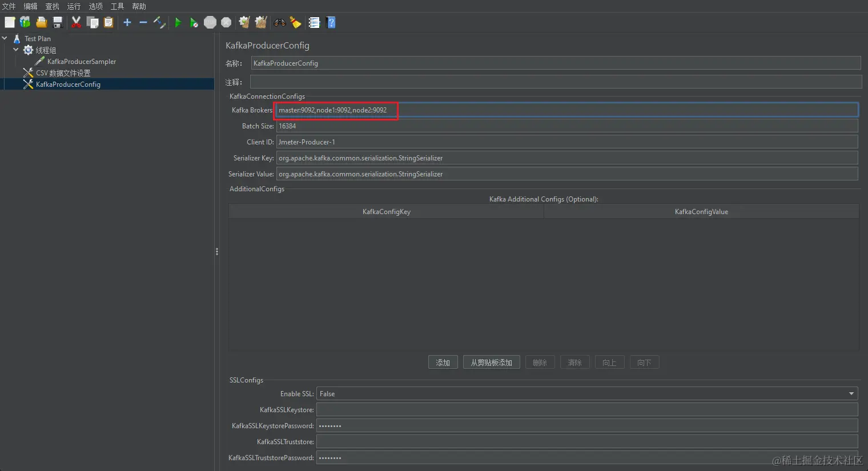Open the 工具 menu
868x471 pixels.
pos(117,6)
